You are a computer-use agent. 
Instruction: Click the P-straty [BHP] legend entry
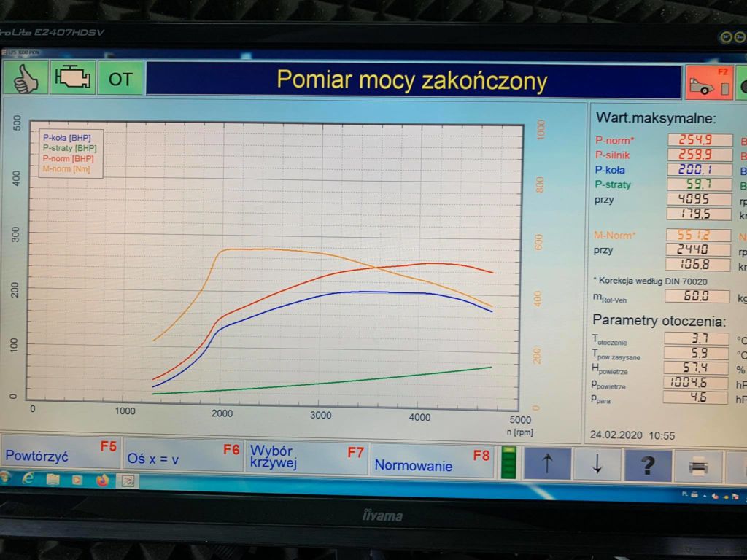tap(69, 148)
